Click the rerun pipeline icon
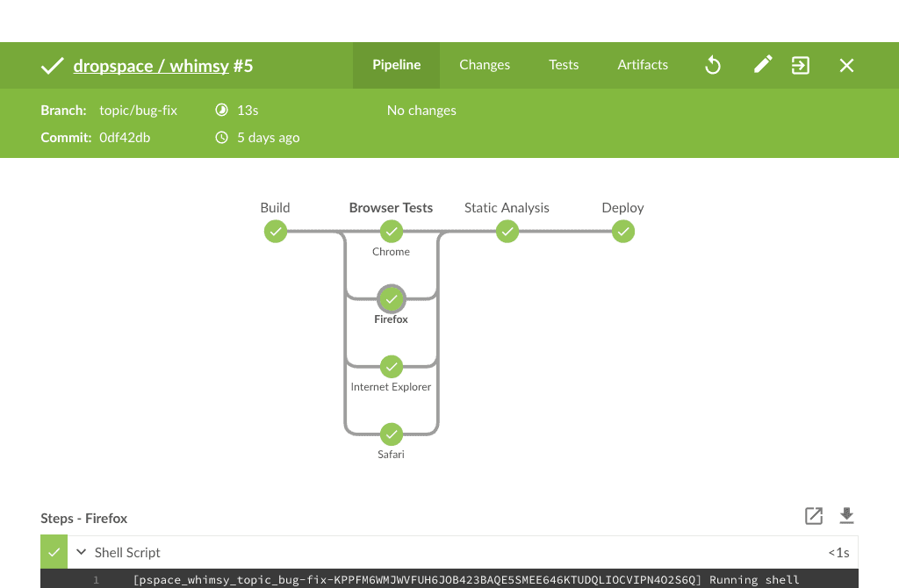 click(713, 65)
